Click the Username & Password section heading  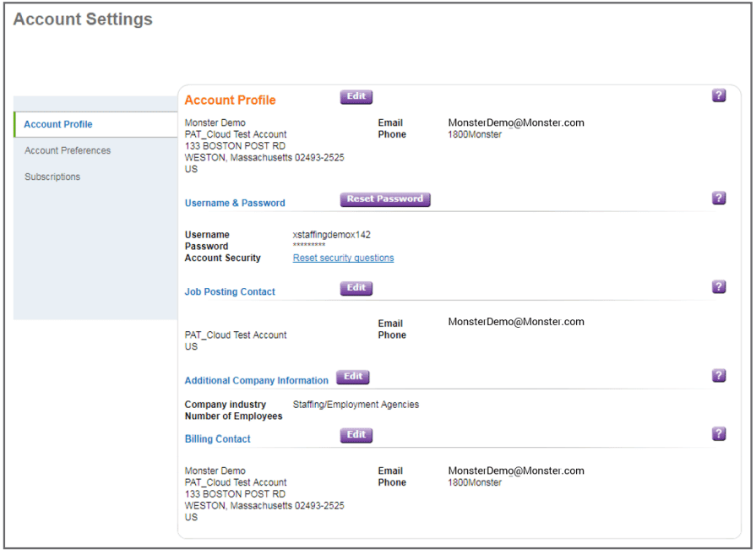(x=235, y=203)
